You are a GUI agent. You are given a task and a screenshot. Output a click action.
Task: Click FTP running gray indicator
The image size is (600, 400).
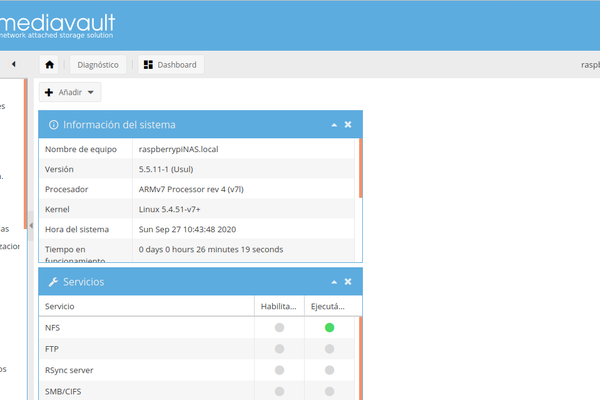tap(329, 349)
